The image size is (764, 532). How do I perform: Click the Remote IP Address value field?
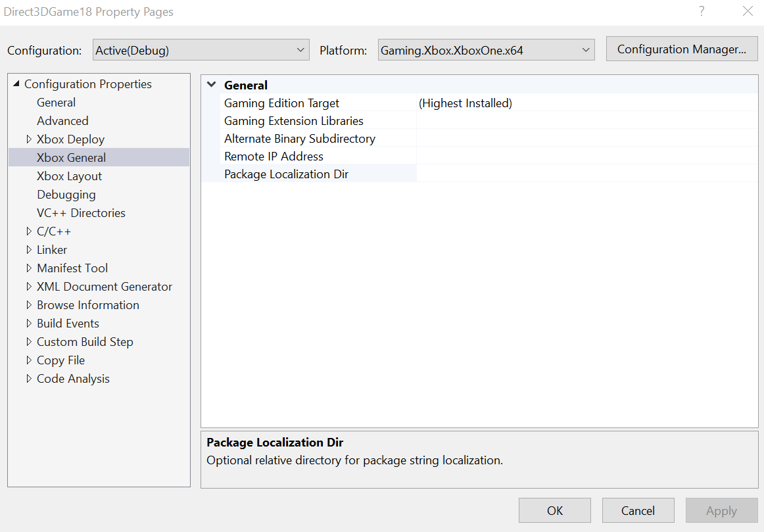[587, 157]
